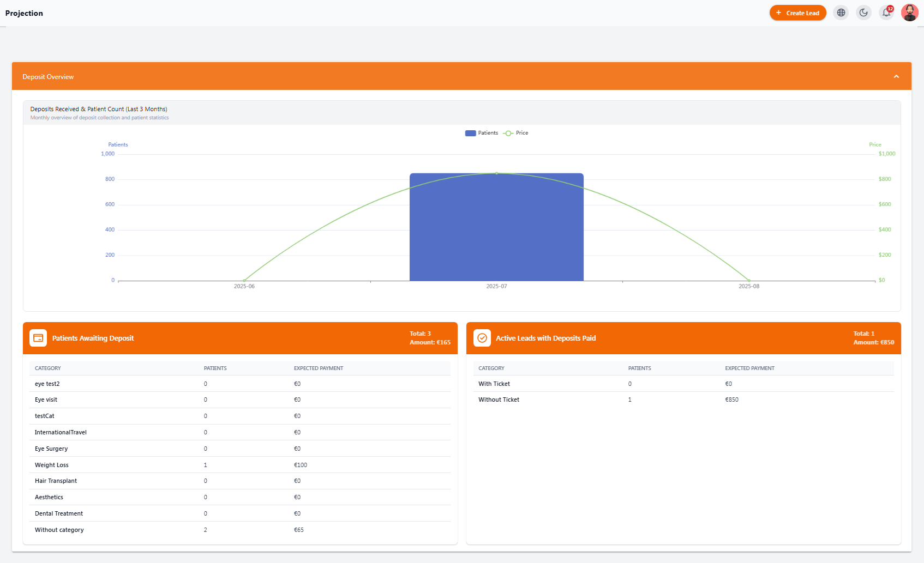Click the Patients Awaiting Deposit heading
Screen dimensions: 924x563
(93, 338)
